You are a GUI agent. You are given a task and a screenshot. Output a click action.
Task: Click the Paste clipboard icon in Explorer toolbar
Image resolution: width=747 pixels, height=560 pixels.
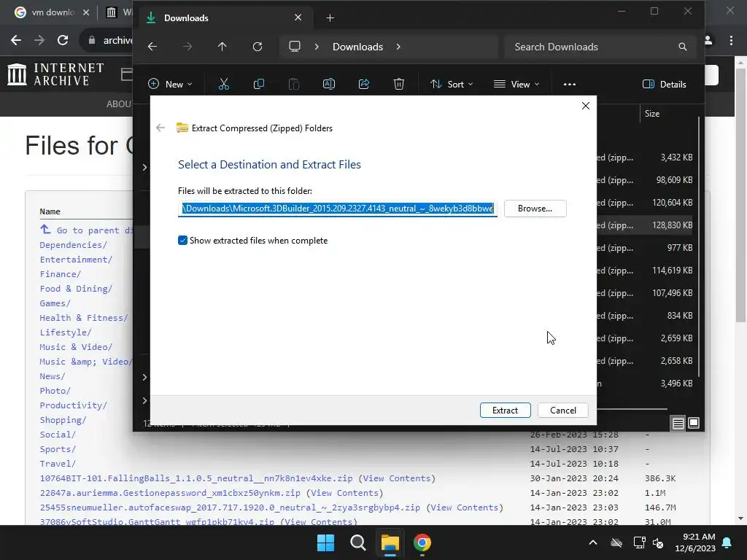click(294, 85)
